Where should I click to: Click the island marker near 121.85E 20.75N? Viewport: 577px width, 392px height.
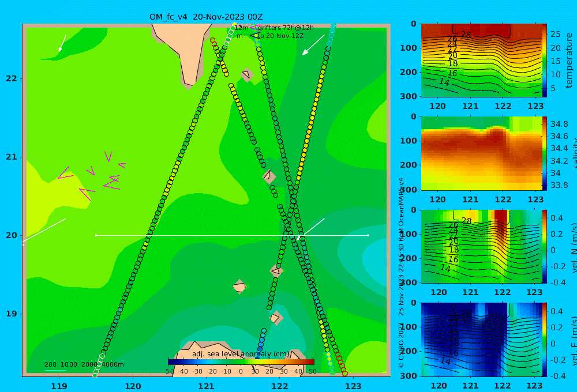[x=269, y=176]
